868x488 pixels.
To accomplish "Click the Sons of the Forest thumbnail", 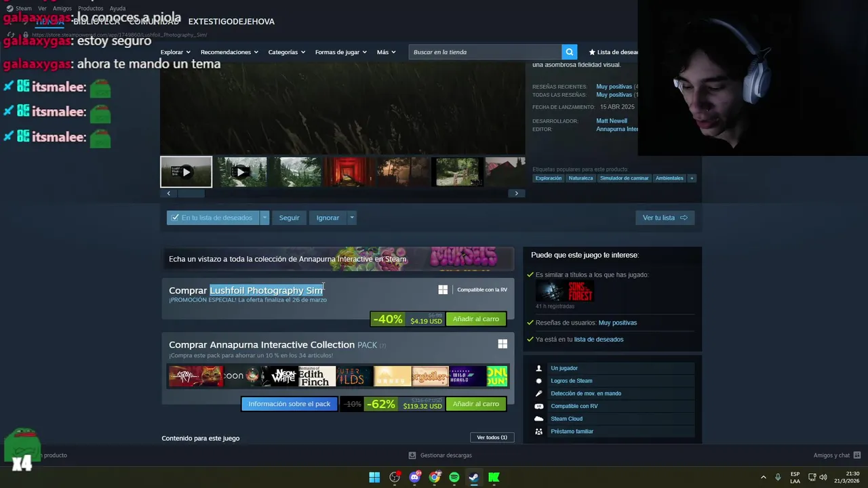I will coord(565,291).
